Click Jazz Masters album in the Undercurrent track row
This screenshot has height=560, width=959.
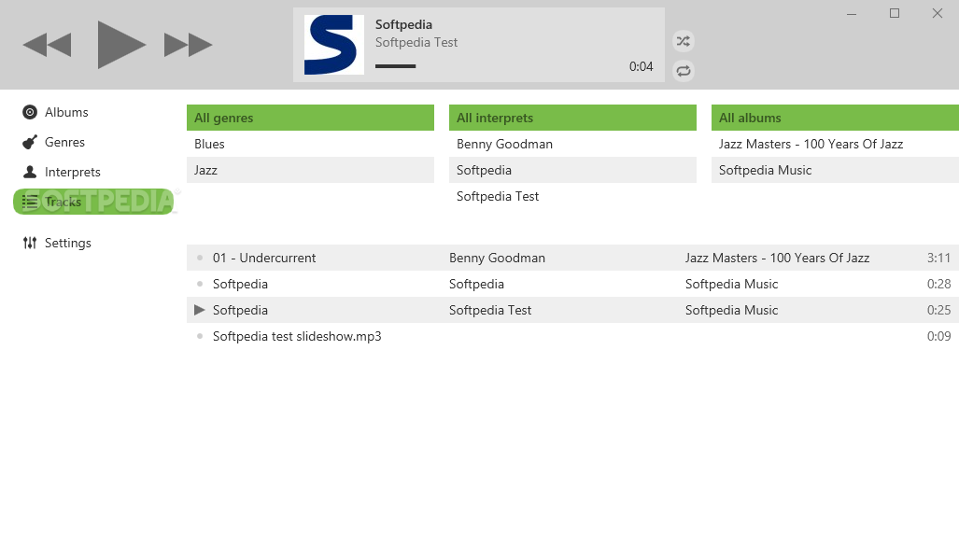click(x=777, y=258)
